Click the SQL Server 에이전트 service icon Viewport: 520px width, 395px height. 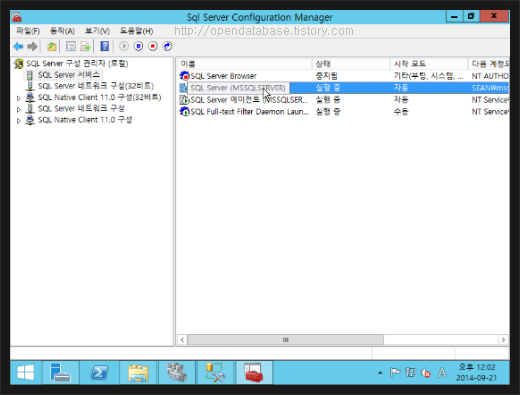184,100
